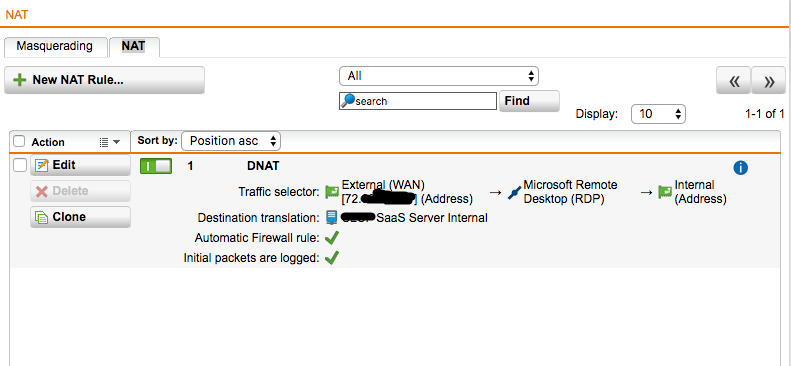Click the Internal (Address) interface icon
The height and width of the screenshot is (366, 791).
pos(665,192)
